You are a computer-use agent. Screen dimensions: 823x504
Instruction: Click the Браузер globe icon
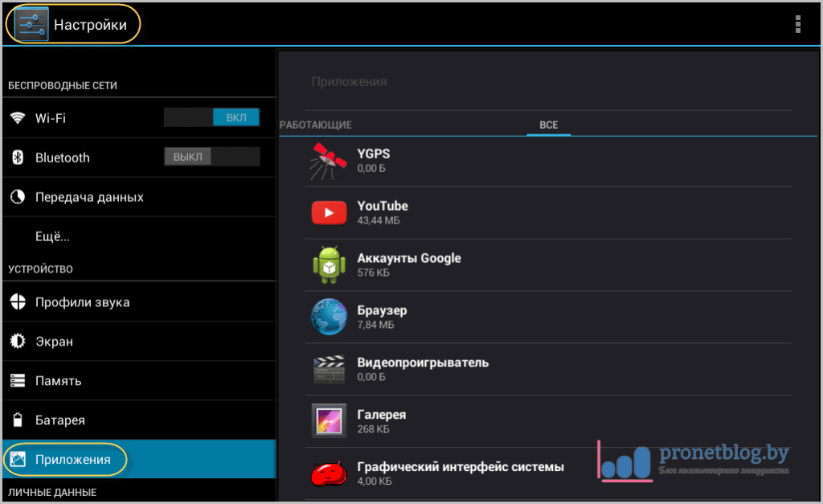(x=328, y=317)
